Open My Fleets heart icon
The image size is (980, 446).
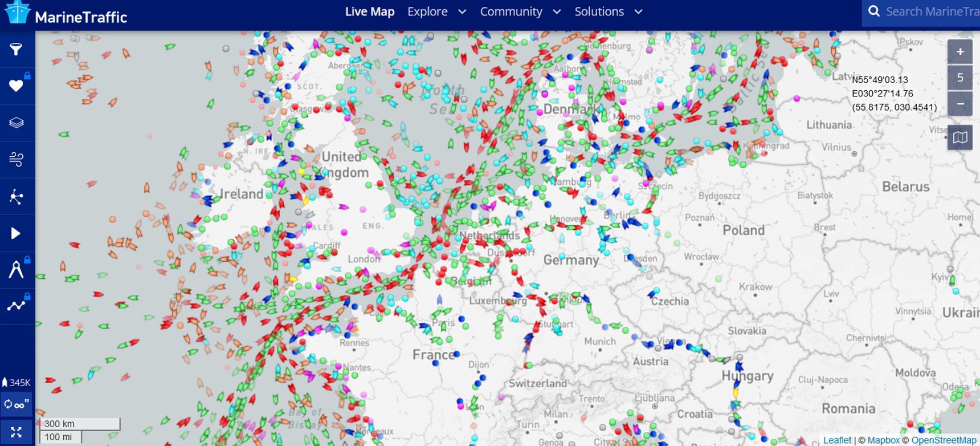[16, 86]
